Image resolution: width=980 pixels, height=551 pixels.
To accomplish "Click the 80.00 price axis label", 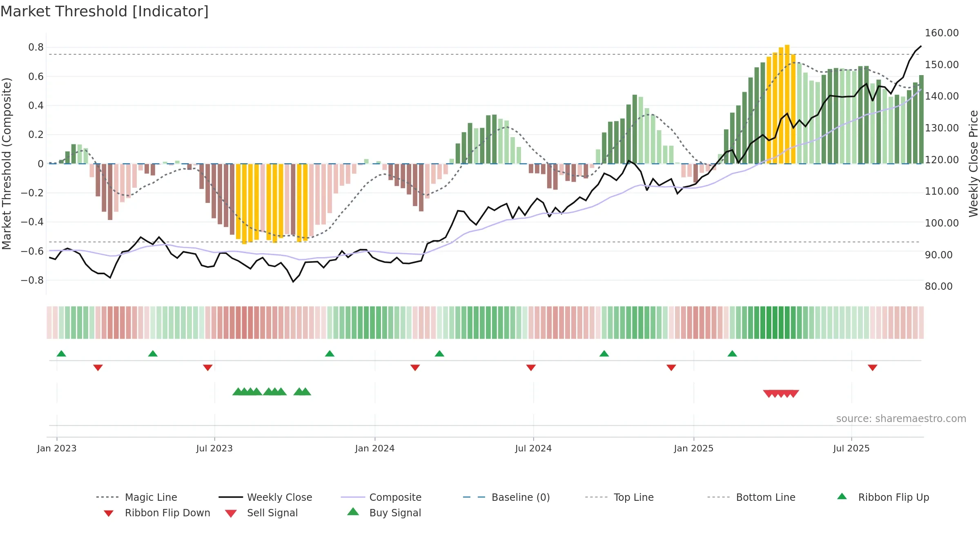I will [x=939, y=287].
